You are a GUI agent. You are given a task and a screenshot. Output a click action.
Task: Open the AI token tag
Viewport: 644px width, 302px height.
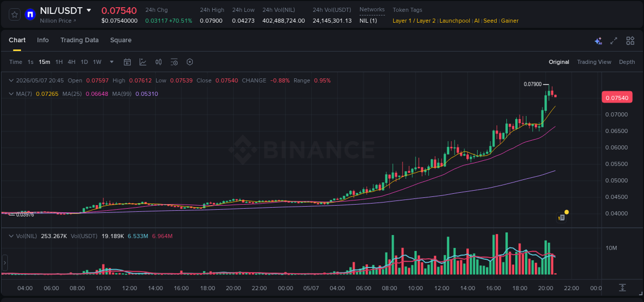[x=477, y=21]
